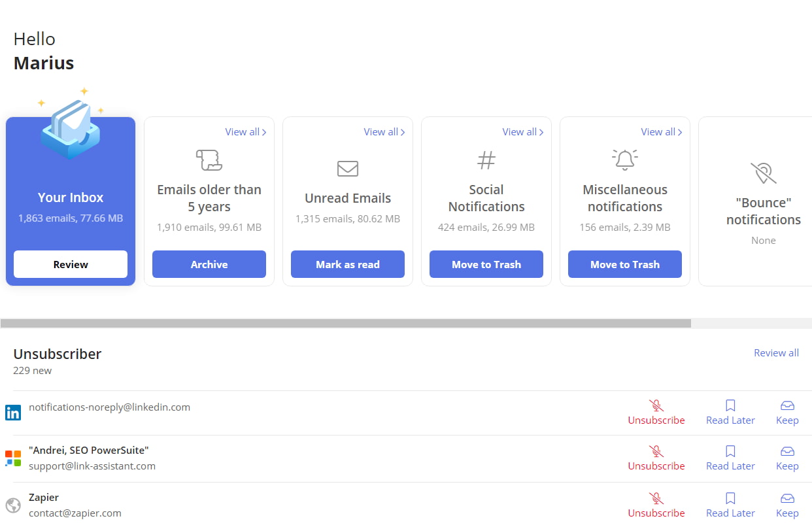Viewport: 812px width, 529px height.
Task: Click the Keep inbox icon for SEO PowerSuite
Action: tap(787, 451)
